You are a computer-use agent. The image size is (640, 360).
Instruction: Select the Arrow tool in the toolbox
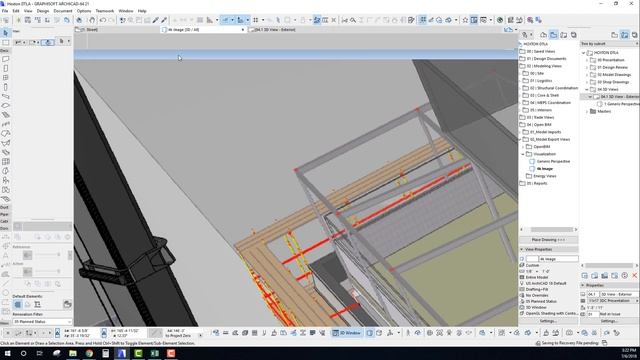(x=5, y=33)
